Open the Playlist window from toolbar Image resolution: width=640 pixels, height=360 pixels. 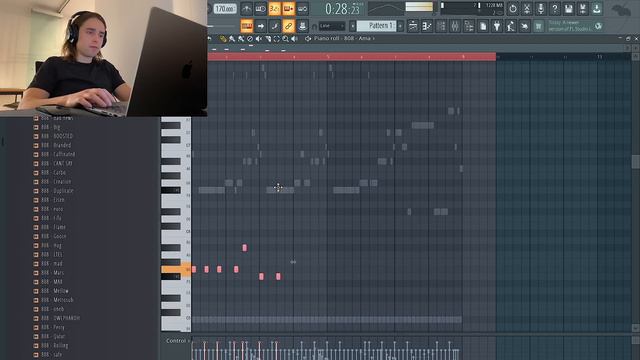coord(413,26)
